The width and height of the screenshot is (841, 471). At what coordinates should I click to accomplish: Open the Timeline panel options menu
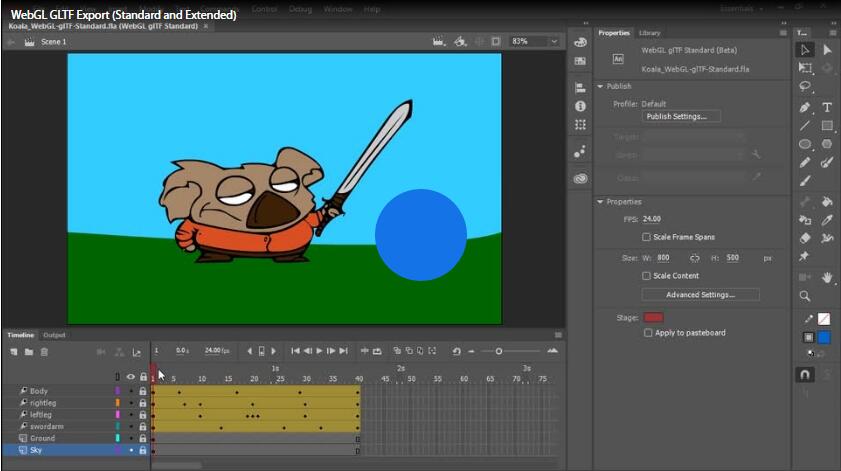pos(558,335)
